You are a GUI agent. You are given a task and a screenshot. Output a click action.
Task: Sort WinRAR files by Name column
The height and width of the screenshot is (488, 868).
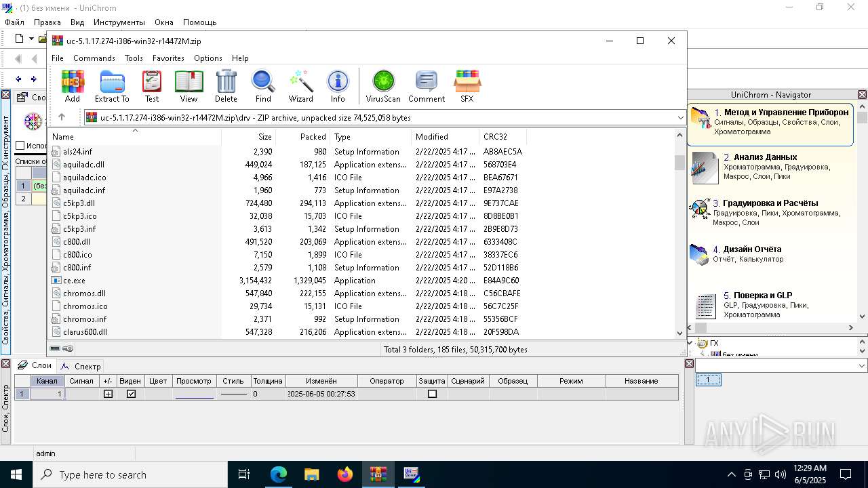[x=134, y=136]
